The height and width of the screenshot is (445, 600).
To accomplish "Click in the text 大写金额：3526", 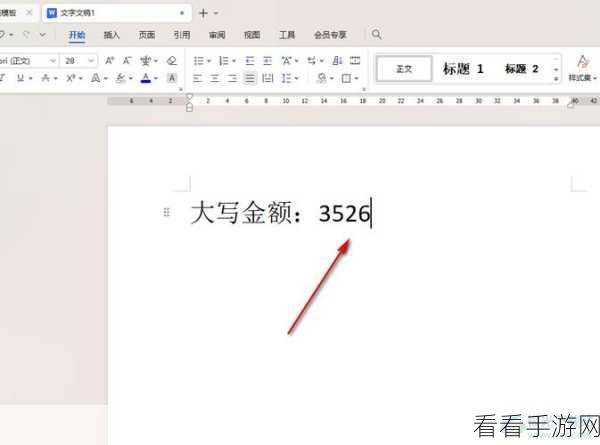I will pyautogui.click(x=280, y=213).
